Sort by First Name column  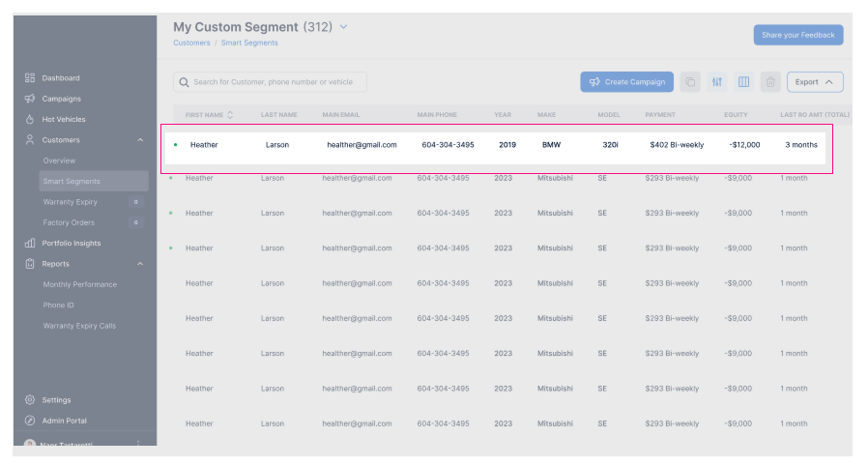pyautogui.click(x=230, y=115)
